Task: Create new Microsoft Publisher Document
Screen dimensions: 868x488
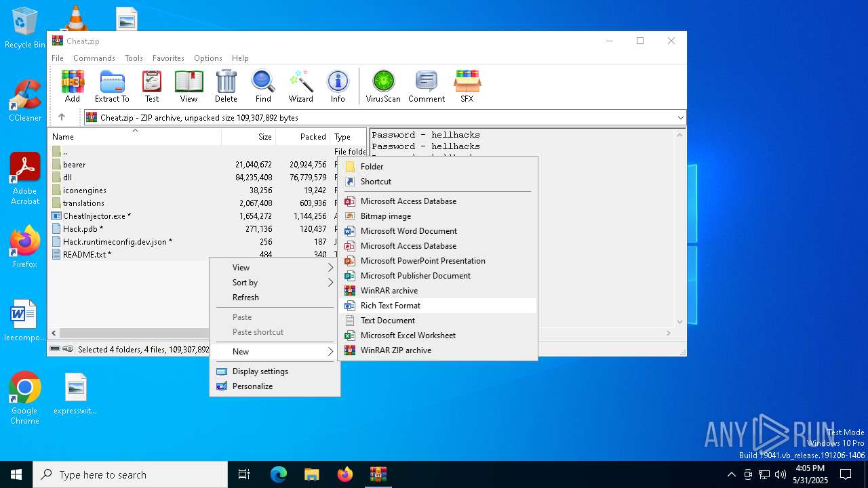Action: (x=437, y=276)
